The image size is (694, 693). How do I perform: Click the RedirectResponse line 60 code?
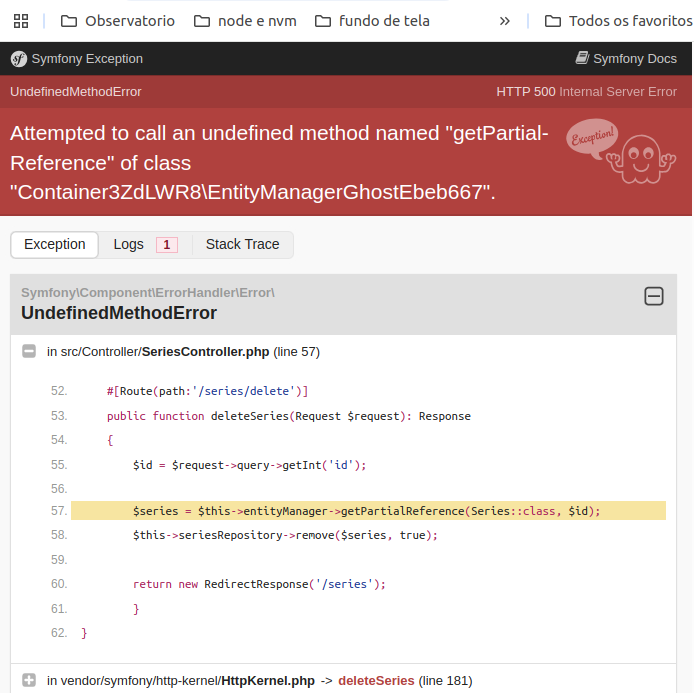(259, 584)
